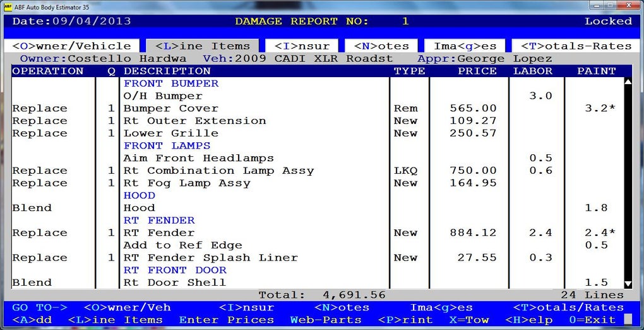The image size is (644, 330).
Task: Select the Bumper Cover line item
Action: pyautogui.click(x=171, y=108)
